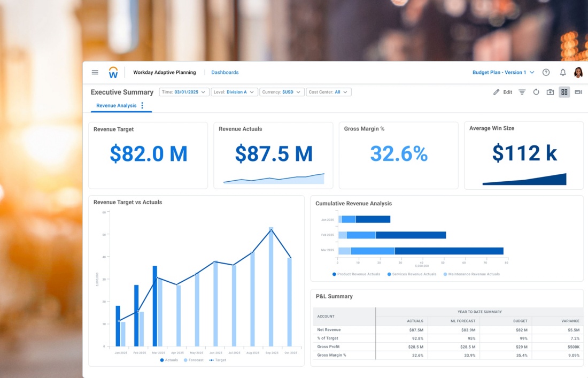
Task: Click the Workday logo
Action: (113, 73)
